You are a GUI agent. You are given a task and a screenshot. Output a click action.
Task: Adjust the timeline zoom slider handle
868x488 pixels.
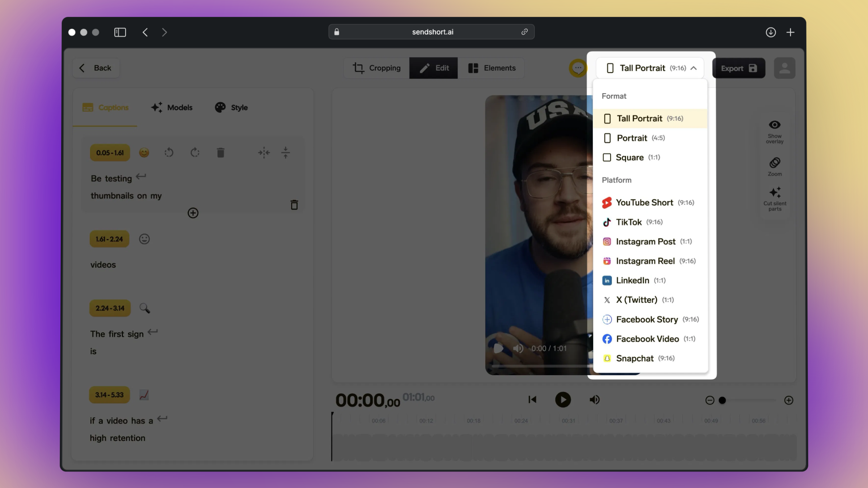pyautogui.click(x=722, y=400)
